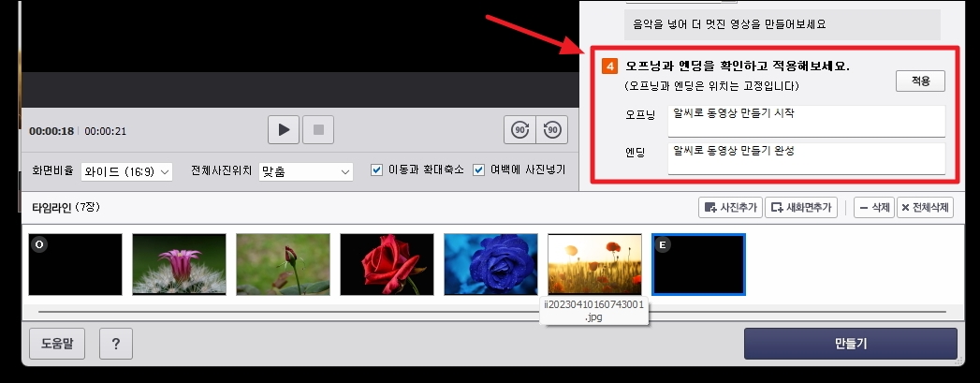The width and height of the screenshot is (980, 383).
Task: Select the red rose thumbnail
Action: (387, 264)
